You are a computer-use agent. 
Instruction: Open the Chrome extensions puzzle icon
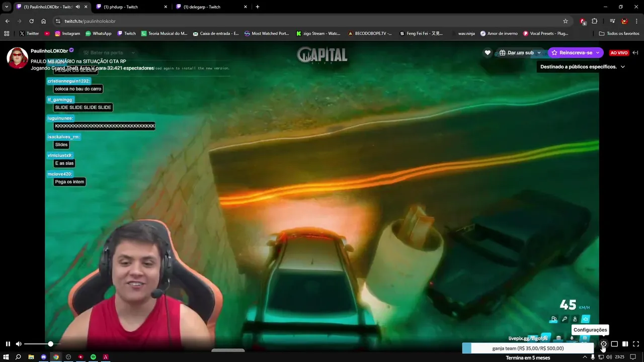[595, 21]
